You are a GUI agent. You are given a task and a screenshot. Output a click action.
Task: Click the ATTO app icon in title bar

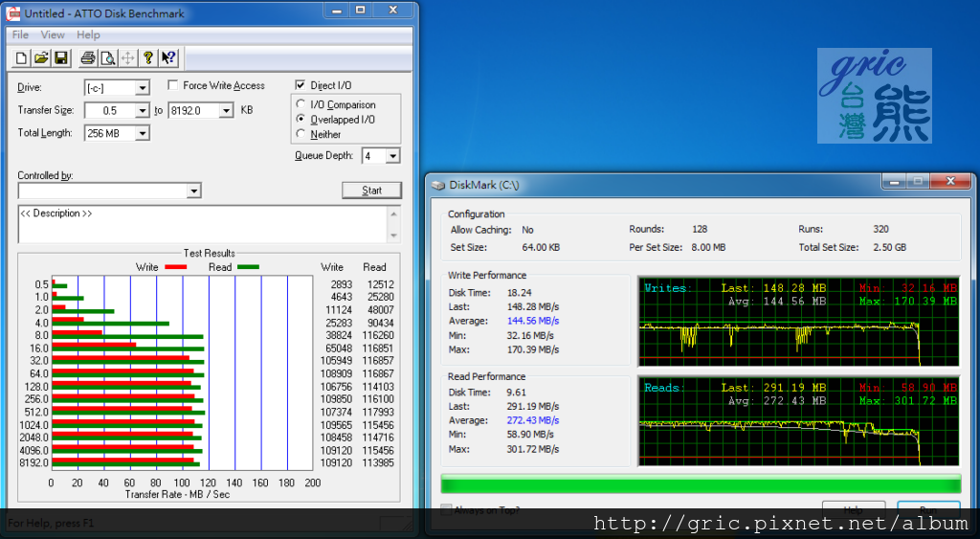coord(13,13)
